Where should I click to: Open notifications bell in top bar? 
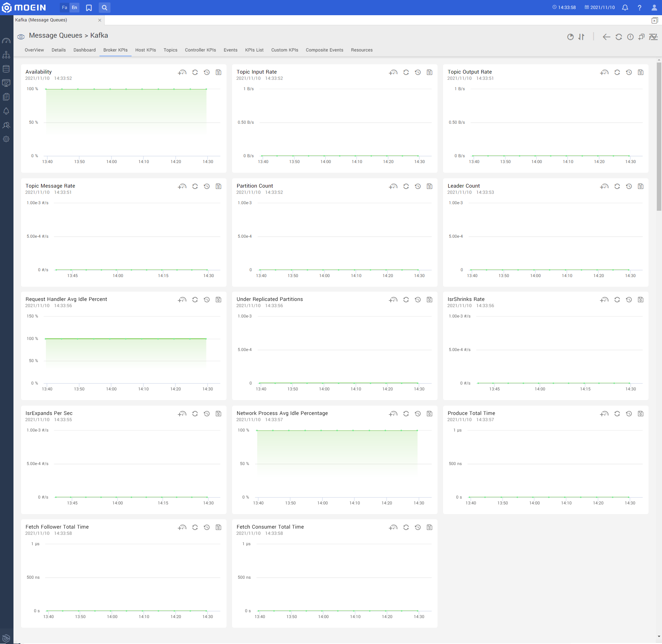coord(625,8)
